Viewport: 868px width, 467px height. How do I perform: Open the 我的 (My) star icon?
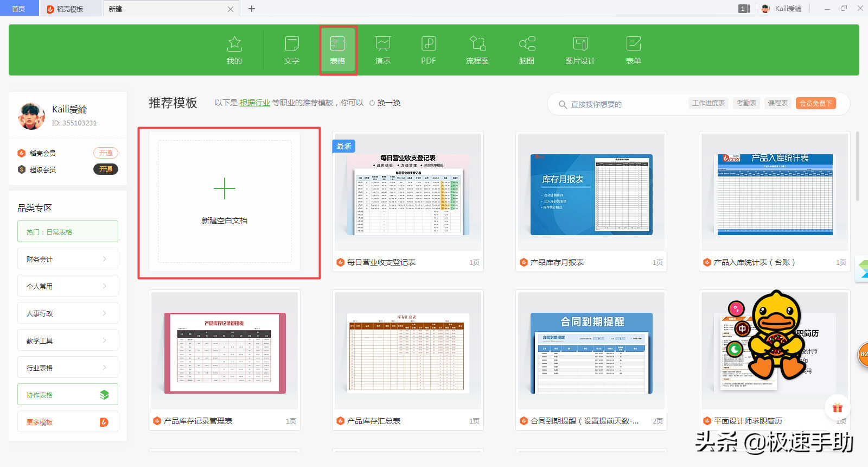coord(234,43)
